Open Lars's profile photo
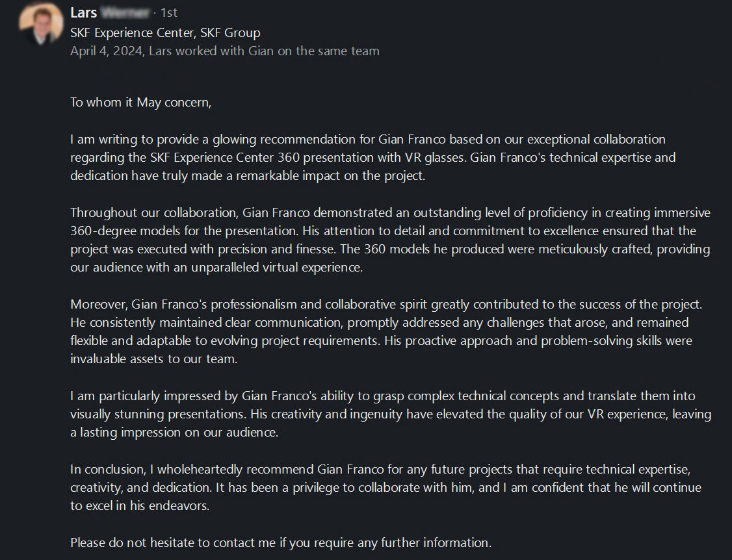The image size is (732, 560). (x=41, y=24)
